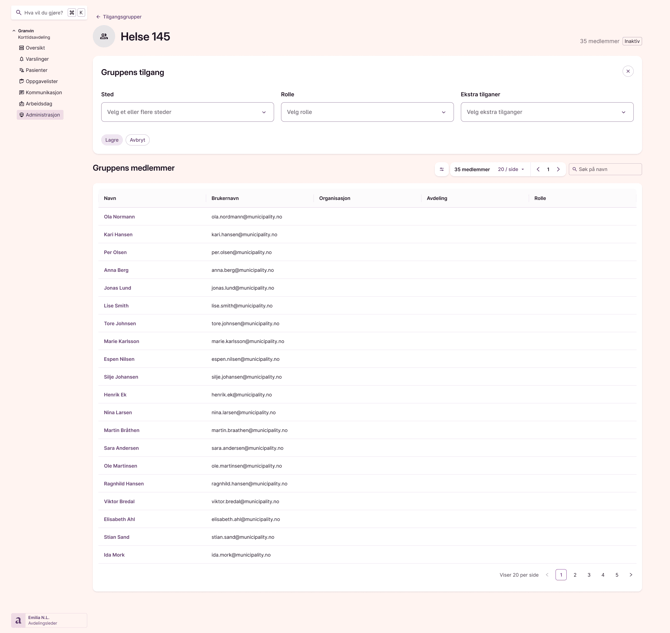670x633 pixels.
Task: Click the Avbryt button
Action: coord(138,140)
